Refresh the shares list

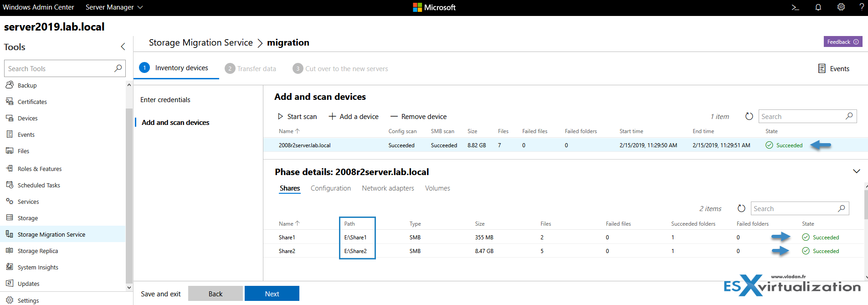(x=741, y=208)
